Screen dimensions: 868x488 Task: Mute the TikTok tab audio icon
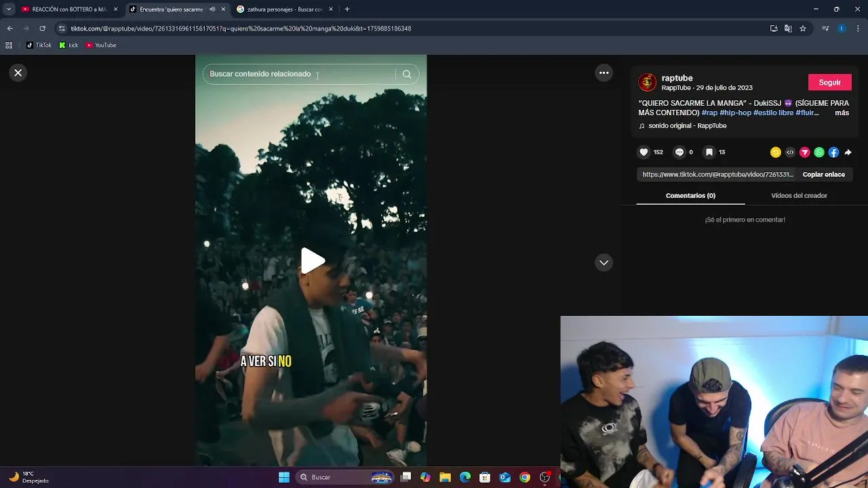(x=212, y=9)
